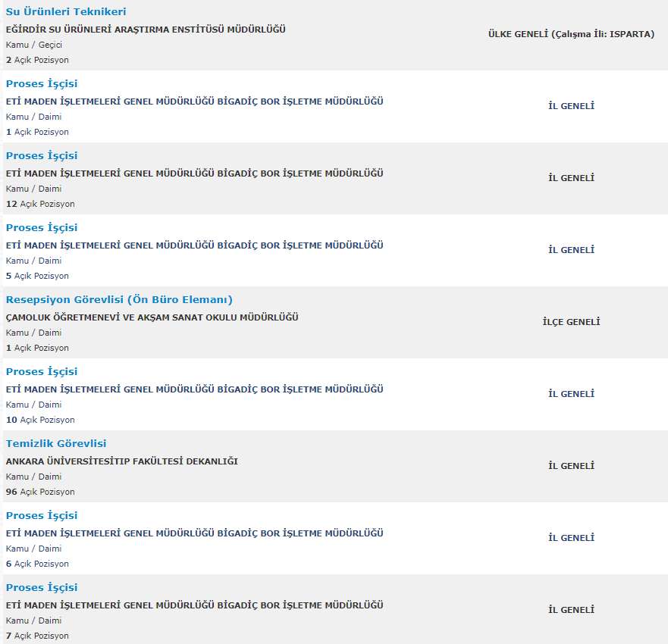Click the İLÇE GENELİ location label
The width and height of the screenshot is (668, 644).
point(571,322)
